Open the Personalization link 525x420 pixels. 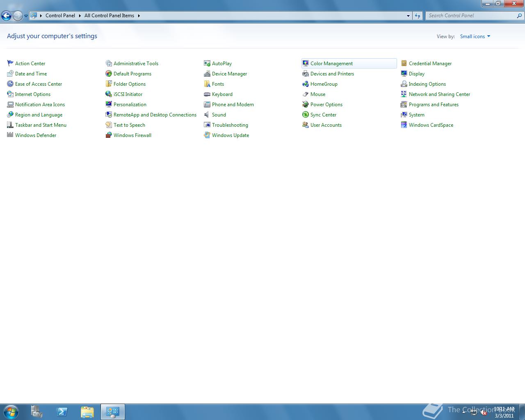[130, 105]
